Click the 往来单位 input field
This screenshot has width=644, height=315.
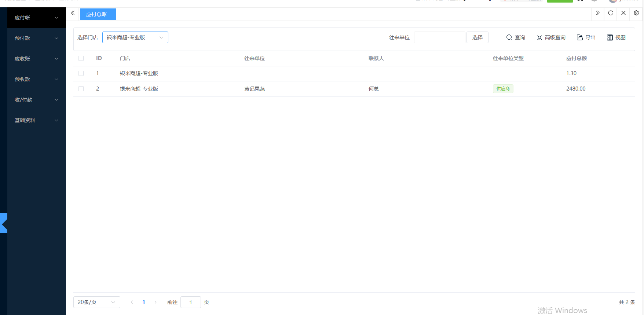point(439,37)
